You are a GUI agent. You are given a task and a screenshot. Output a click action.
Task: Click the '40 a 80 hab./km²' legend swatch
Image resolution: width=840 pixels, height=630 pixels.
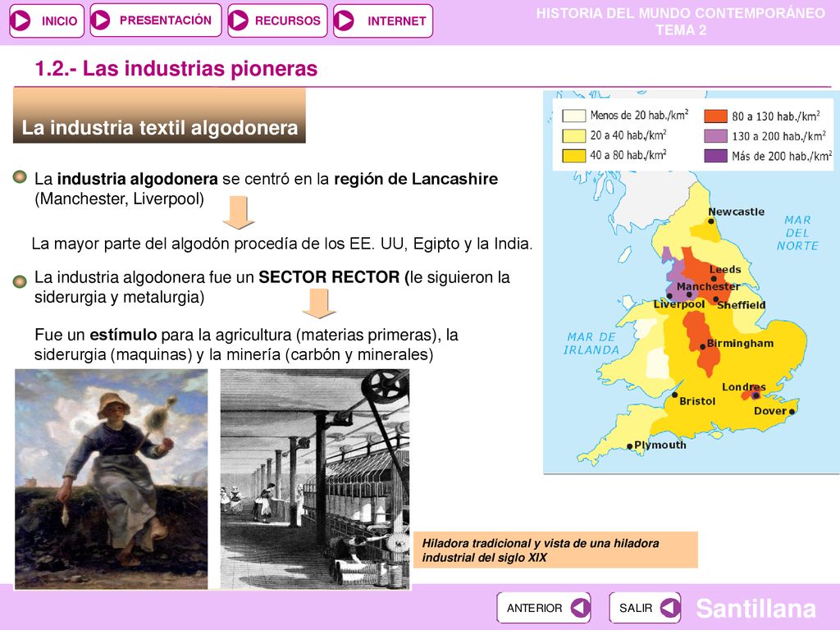click(573, 155)
